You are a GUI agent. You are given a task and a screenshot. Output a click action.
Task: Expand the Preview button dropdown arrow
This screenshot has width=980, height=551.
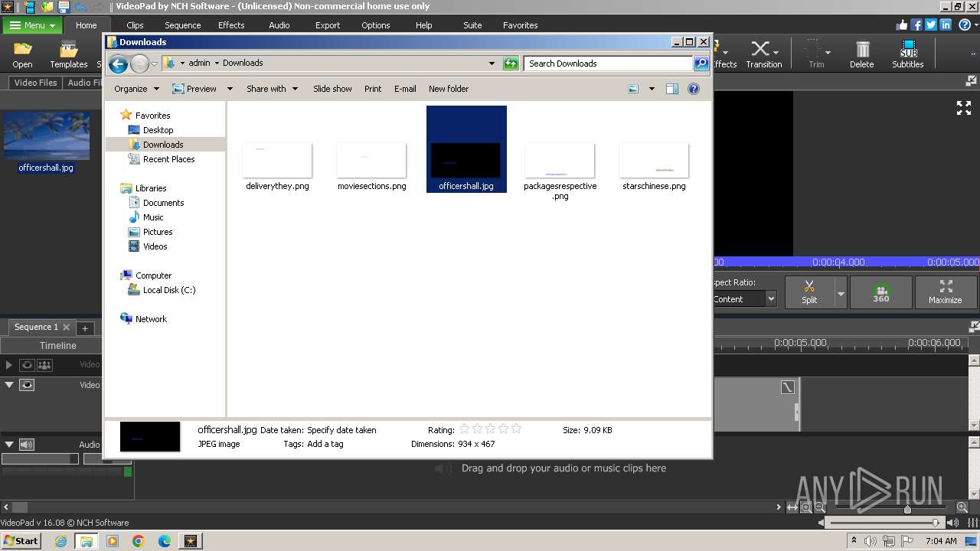coord(229,89)
